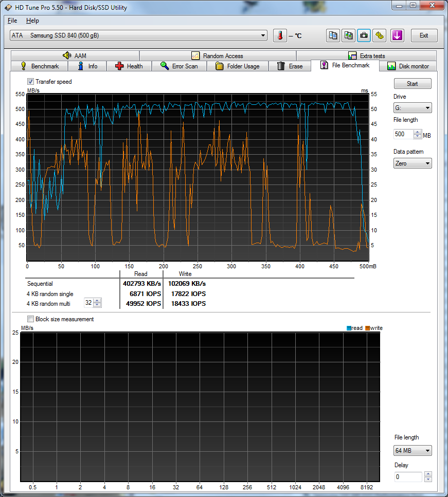This screenshot has width=448, height=497.
Task: Decrease the Delay spinner value
Action: click(428, 479)
